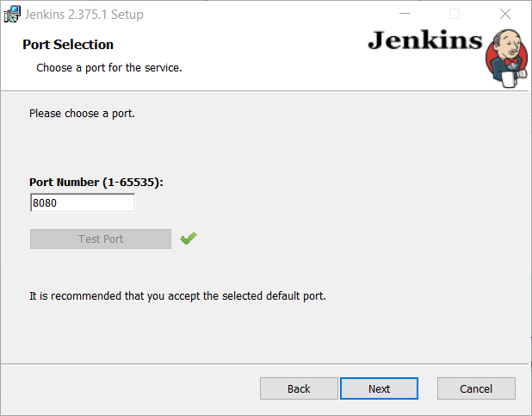Image resolution: width=532 pixels, height=416 pixels.
Task: Click the installer icon in the title bar
Action: pos(12,15)
